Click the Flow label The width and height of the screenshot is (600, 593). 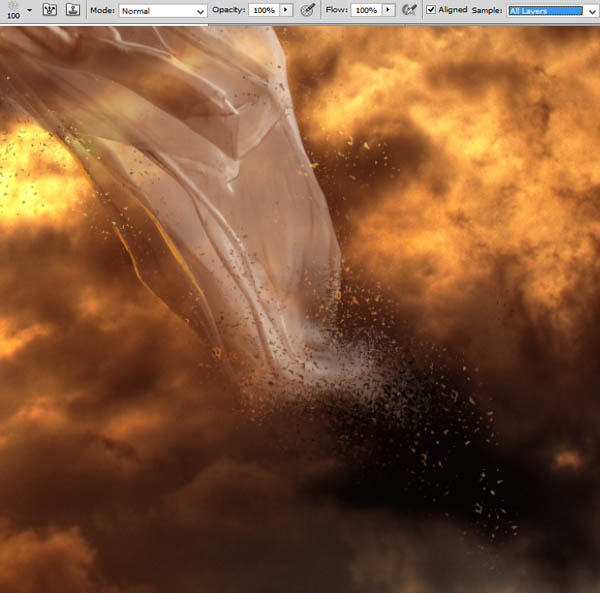pyautogui.click(x=337, y=10)
